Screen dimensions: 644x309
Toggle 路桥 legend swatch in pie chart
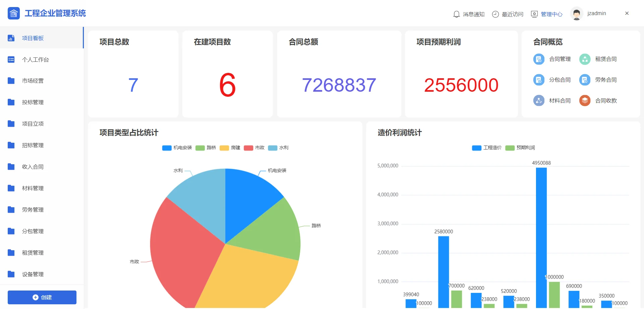200,148
